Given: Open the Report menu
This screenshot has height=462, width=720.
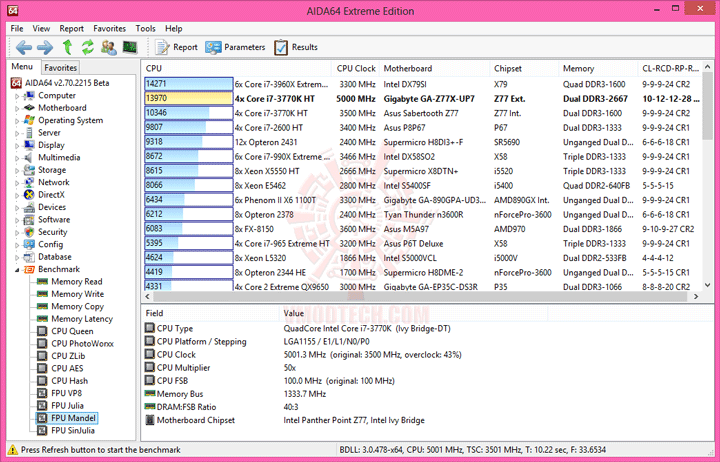Looking at the screenshot, I should tap(72, 28).
